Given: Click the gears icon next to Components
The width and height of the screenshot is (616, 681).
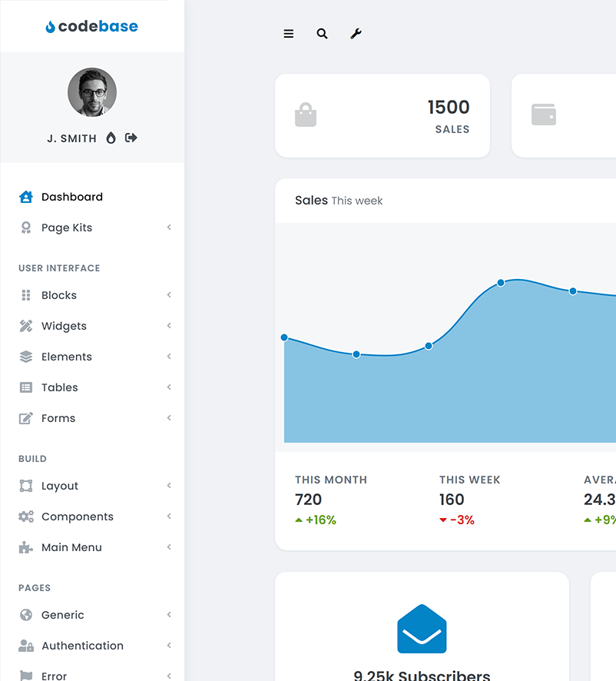Looking at the screenshot, I should point(25,517).
